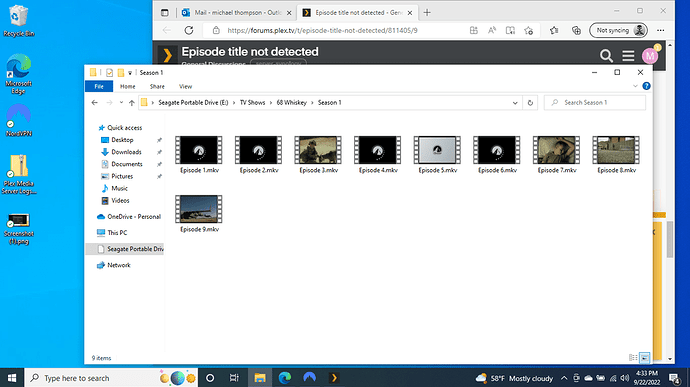The image size is (690, 387).
Task: Click the Edge address bar URL
Action: point(322,30)
